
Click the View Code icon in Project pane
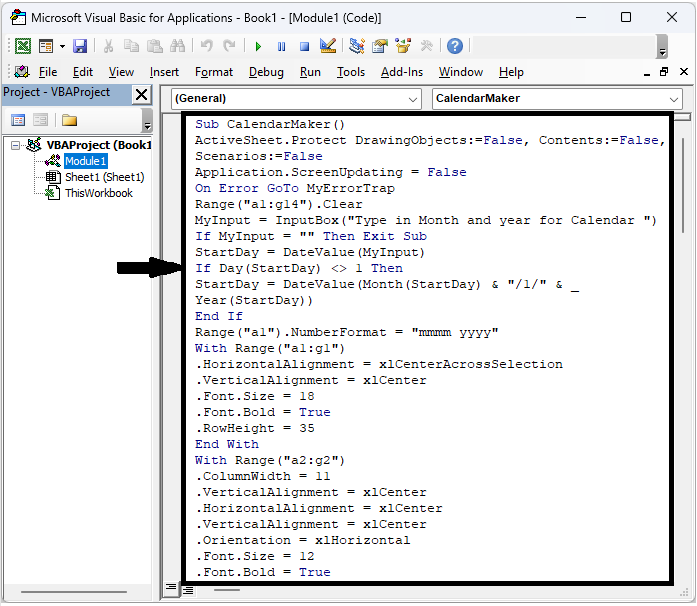pos(18,120)
